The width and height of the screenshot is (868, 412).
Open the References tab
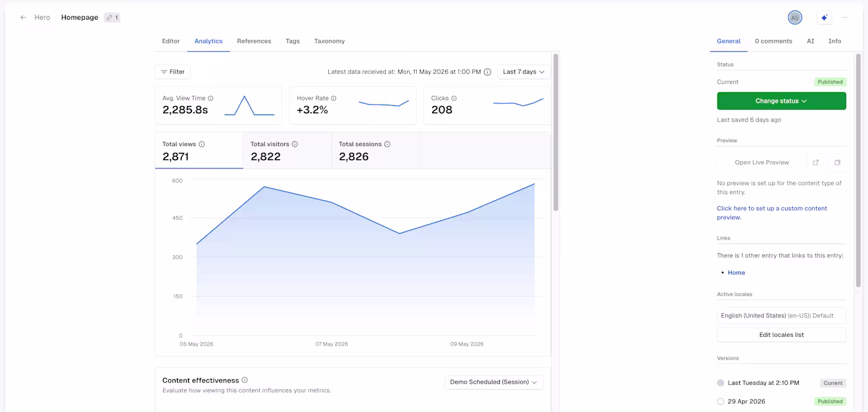(254, 41)
